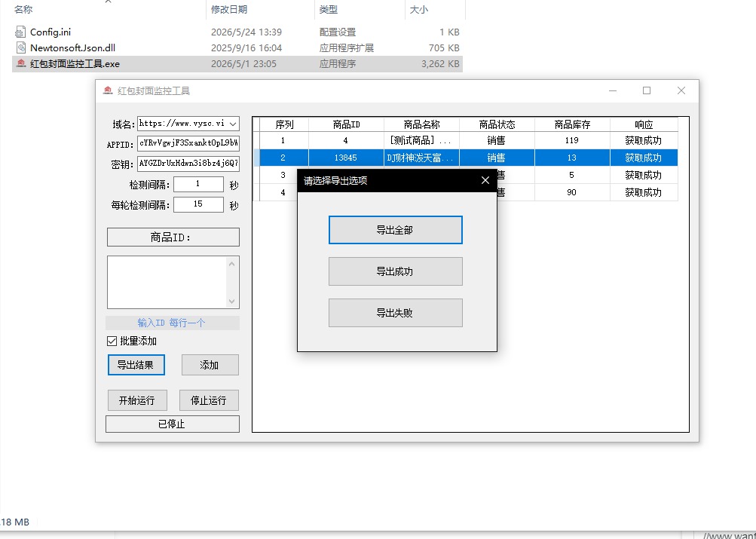Image resolution: width=756 pixels, height=539 pixels.
Task: Click the Config.ini file icon
Action: (x=20, y=32)
